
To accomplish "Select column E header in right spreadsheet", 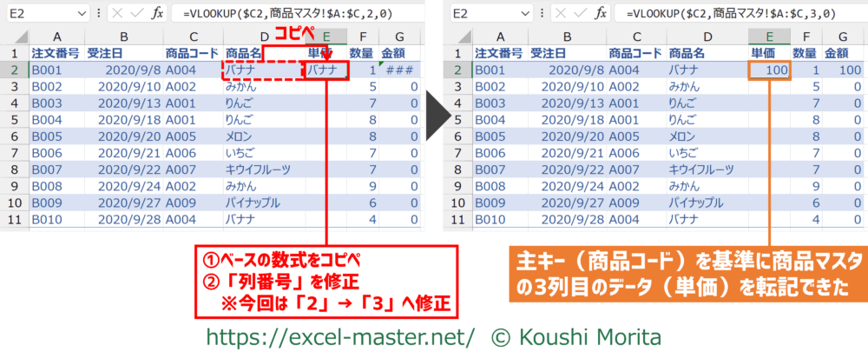I will point(768,37).
